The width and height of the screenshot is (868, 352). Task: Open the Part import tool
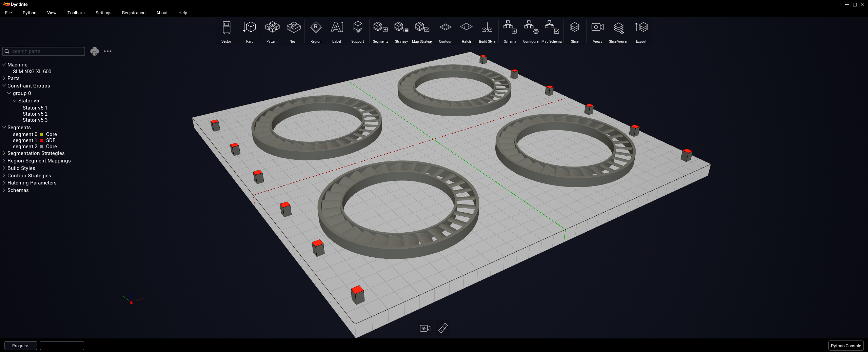tap(249, 32)
